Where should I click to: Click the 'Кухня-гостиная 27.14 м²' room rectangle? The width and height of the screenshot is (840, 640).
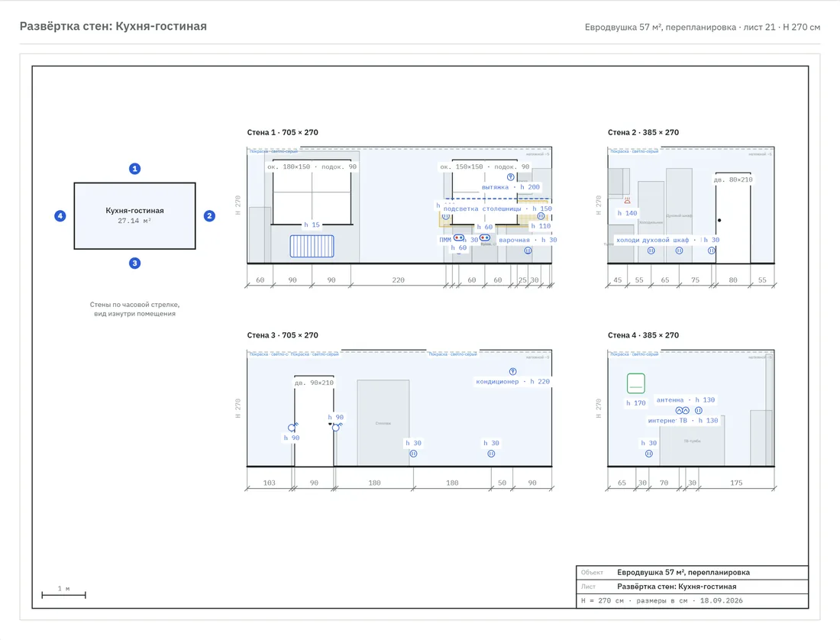(x=134, y=216)
